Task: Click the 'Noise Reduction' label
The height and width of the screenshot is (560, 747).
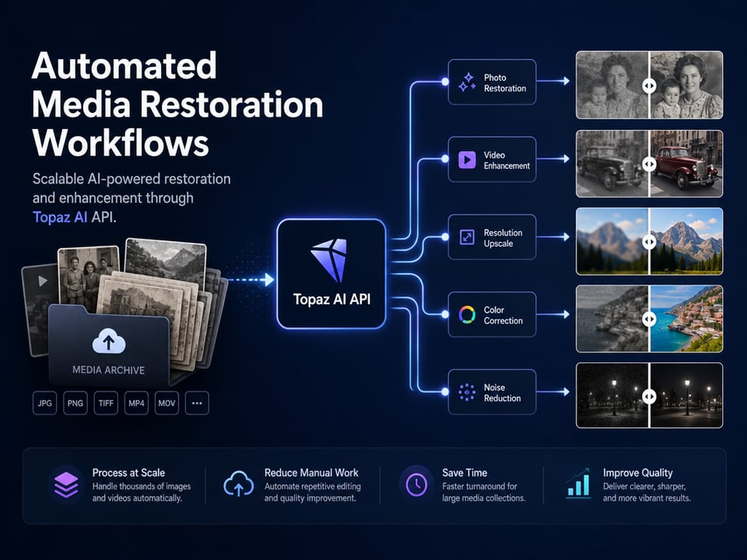Action: (x=502, y=393)
